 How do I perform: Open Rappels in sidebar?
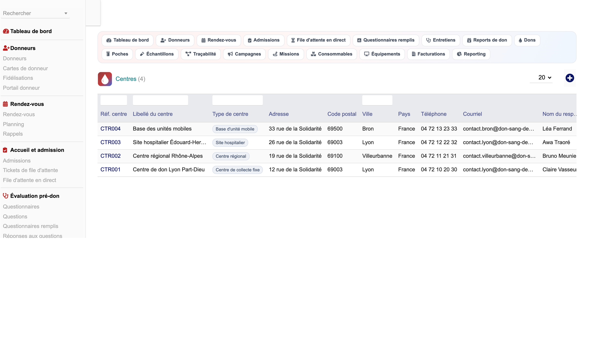13,134
